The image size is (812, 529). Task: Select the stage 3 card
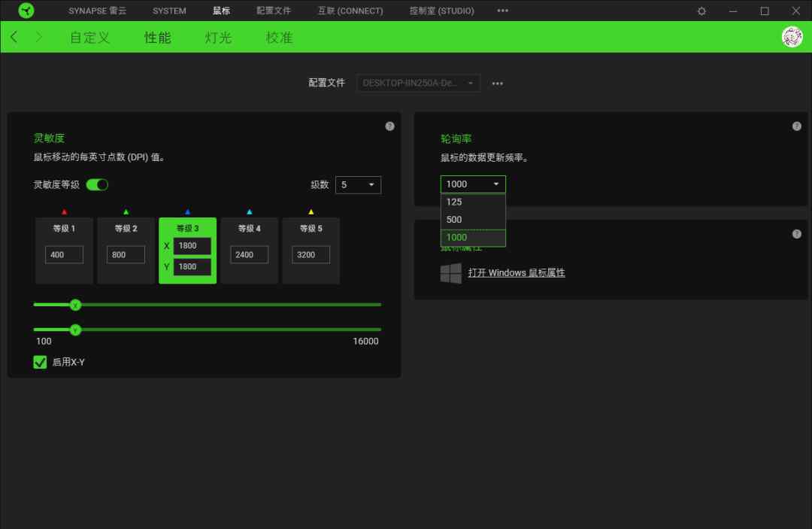click(187, 251)
